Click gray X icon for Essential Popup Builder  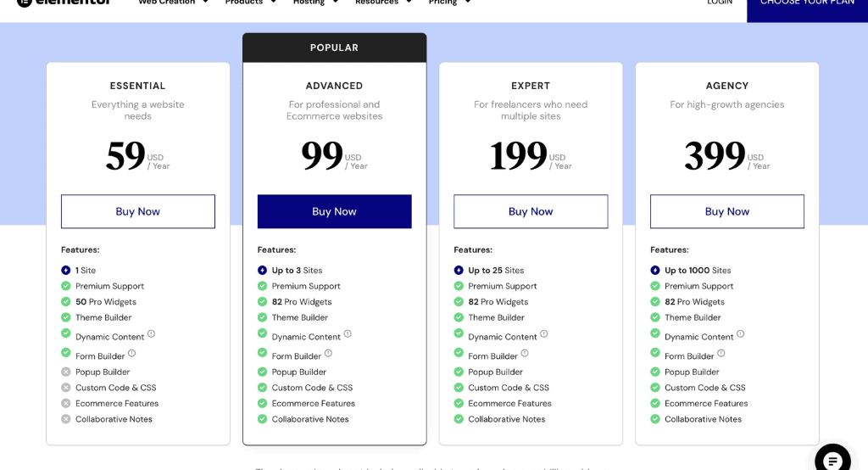coord(66,372)
